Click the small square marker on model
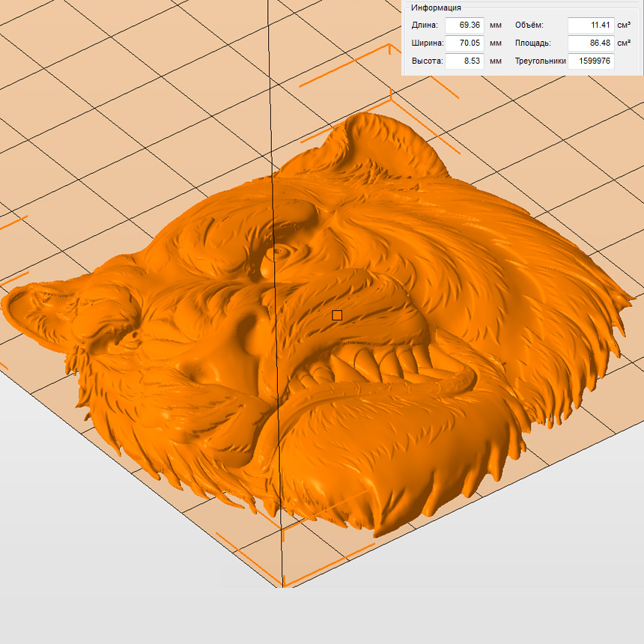Screen dimensions: 644x644 337,315
